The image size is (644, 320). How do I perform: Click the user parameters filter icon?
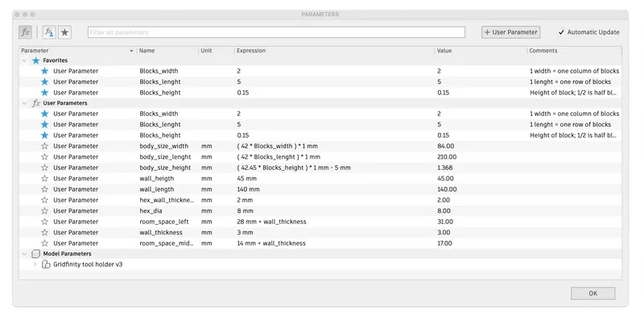[49, 32]
